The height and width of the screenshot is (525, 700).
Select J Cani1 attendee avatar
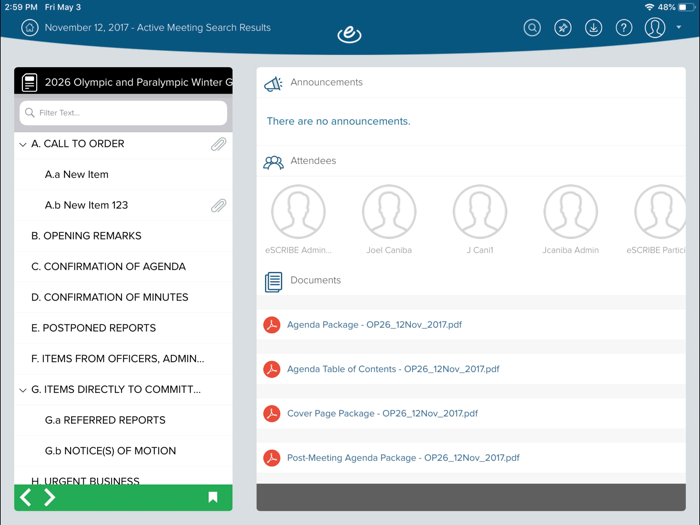(x=480, y=212)
